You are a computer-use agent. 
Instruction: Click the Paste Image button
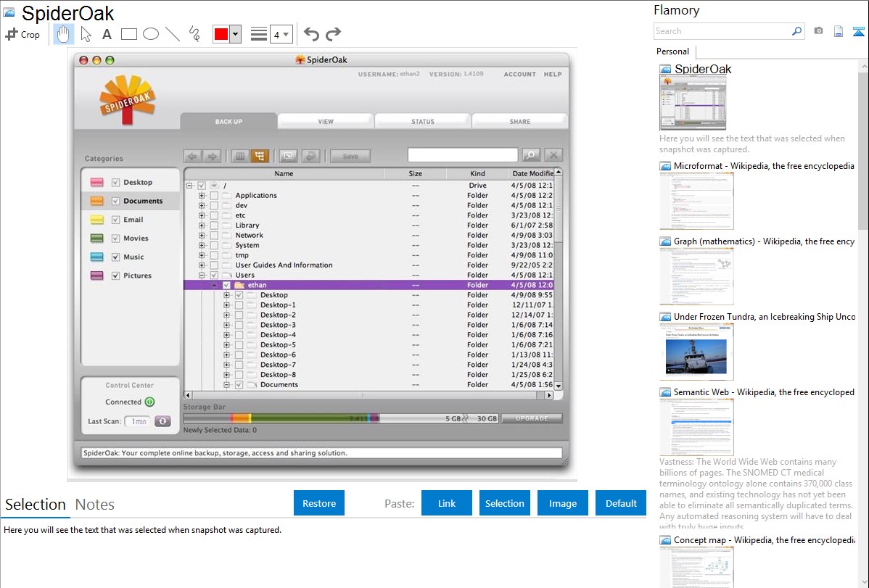pos(562,503)
